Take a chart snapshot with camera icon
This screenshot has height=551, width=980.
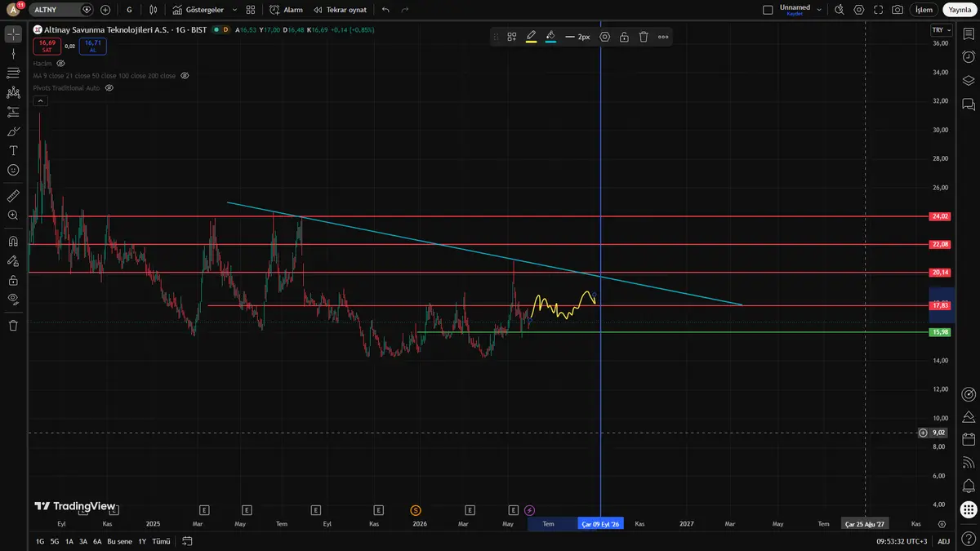coord(898,10)
